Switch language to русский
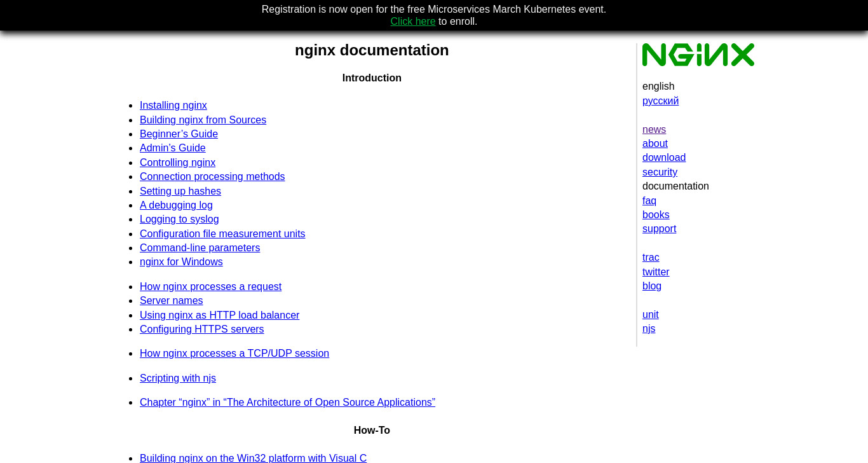This screenshot has height=463, width=868. (x=660, y=101)
